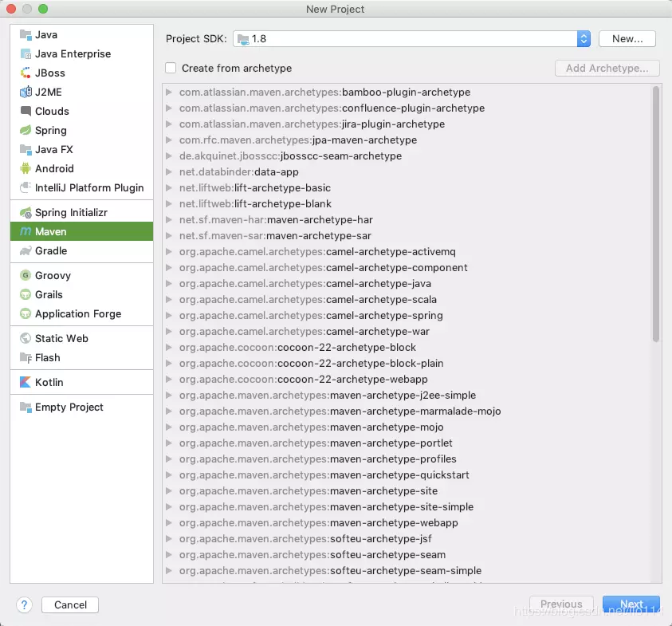Select camel-archetype-spring row
Screen dimensions: 672x626
pos(407,316)
